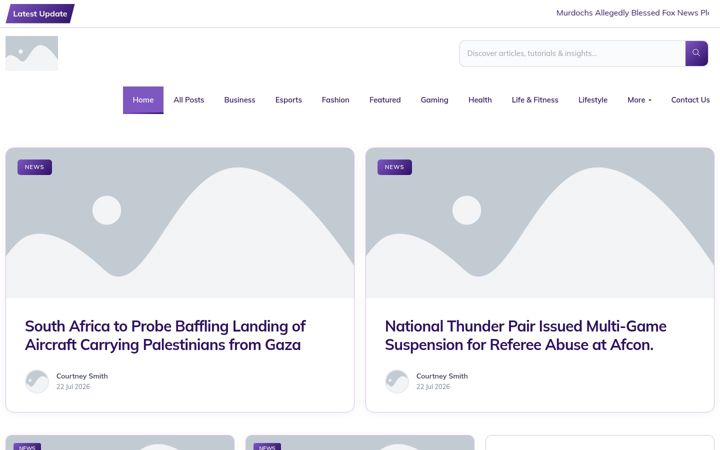The width and height of the screenshot is (720, 450).
Task: Open featured image of South Africa article
Action: [x=180, y=223]
